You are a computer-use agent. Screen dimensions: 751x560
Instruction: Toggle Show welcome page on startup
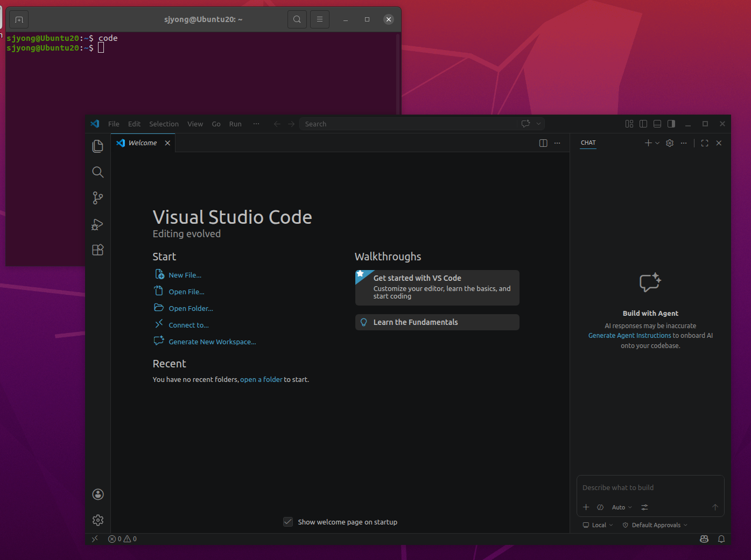288,522
